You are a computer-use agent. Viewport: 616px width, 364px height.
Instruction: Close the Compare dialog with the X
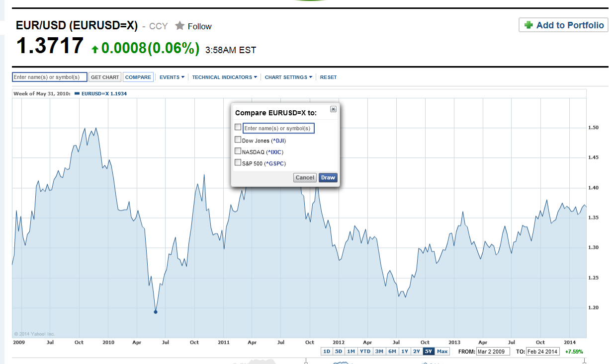point(333,109)
